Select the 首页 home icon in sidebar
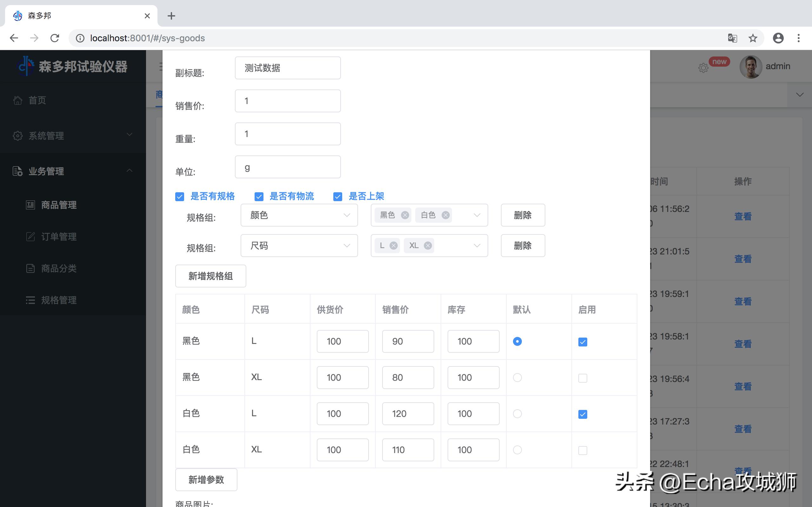Image resolution: width=812 pixels, height=507 pixels. pos(17,100)
